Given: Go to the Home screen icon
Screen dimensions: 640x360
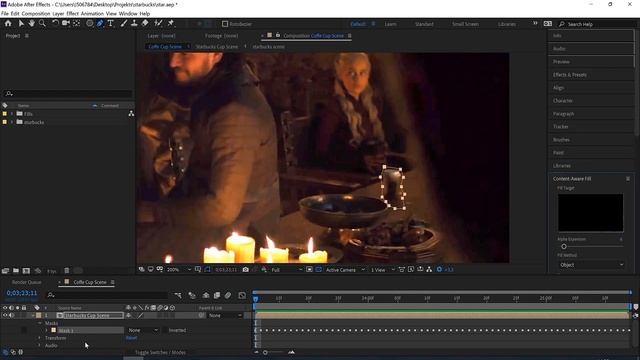Looking at the screenshot, I should tap(8, 24).
